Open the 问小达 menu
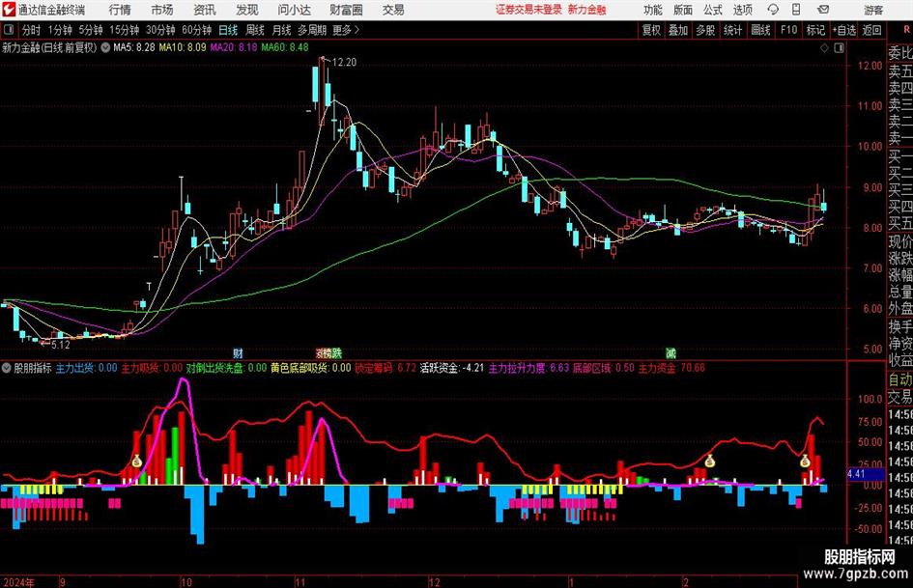This screenshot has width=913, height=588. point(294,10)
